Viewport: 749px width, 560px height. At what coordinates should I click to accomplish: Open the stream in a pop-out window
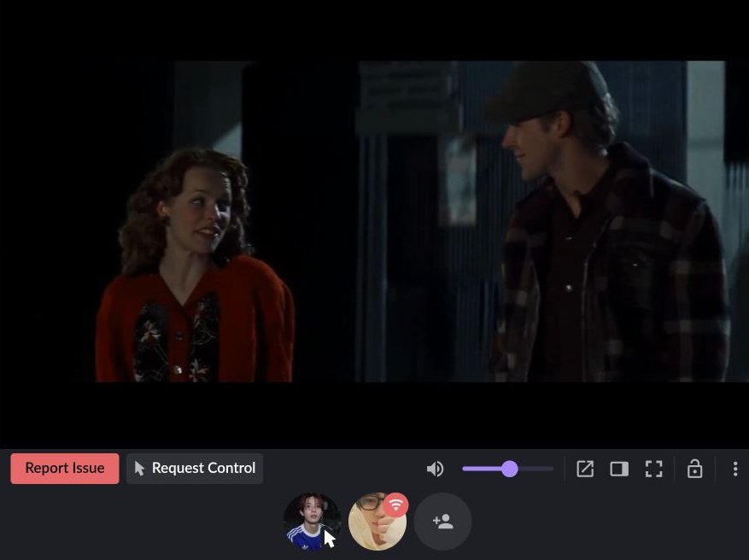coord(584,468)
